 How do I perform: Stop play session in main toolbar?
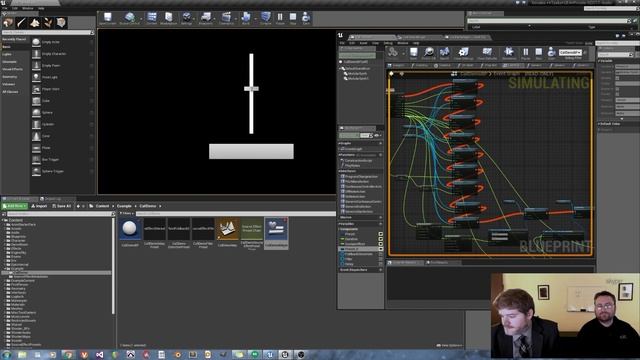click(x=293, y=18)
